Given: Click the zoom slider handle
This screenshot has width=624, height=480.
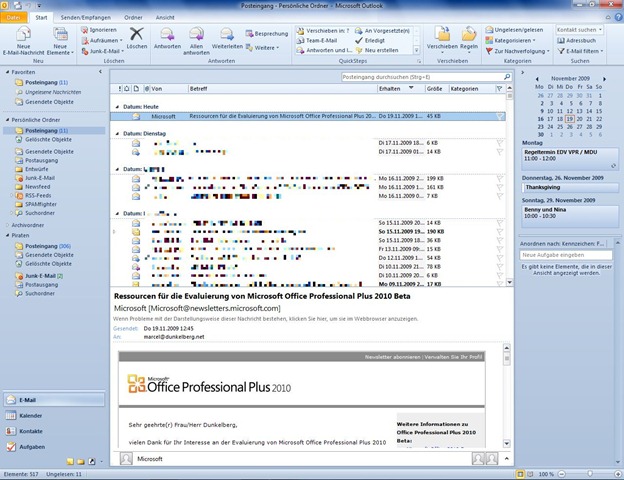Looking at the screenshot, I should [590, 474].
